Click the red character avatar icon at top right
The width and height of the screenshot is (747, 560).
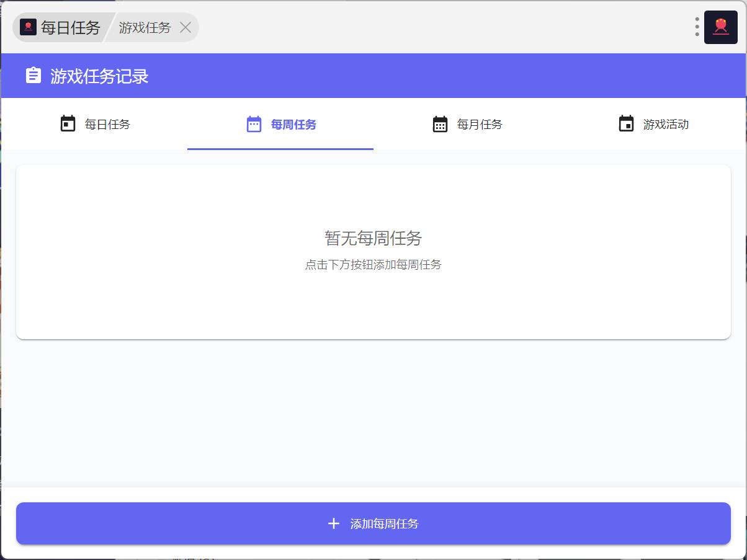coord(720,27)
